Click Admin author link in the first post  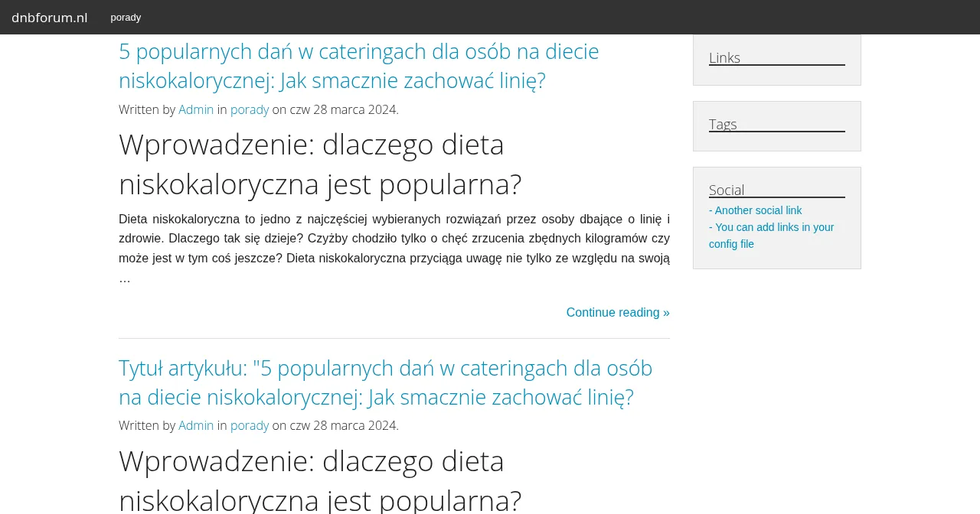click(196, 109)
